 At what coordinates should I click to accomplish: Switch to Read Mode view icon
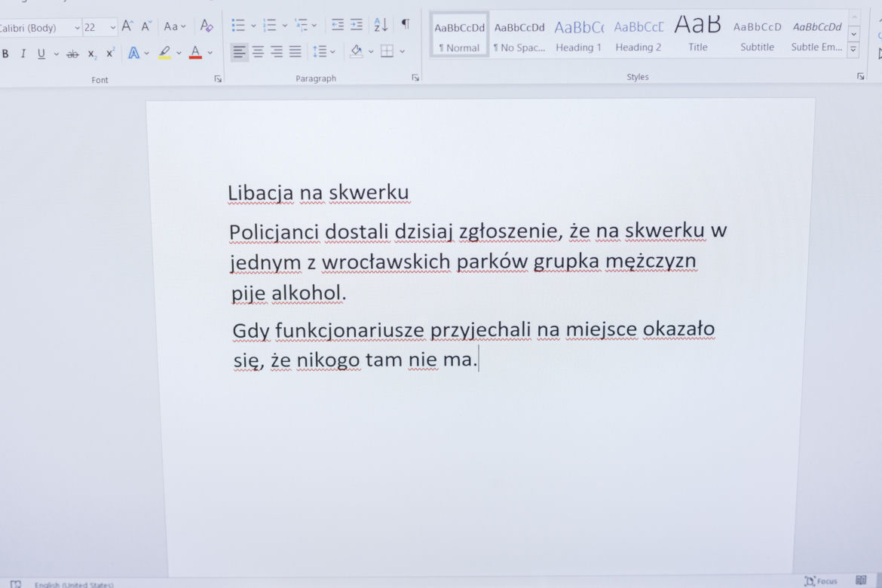(861, 580)
